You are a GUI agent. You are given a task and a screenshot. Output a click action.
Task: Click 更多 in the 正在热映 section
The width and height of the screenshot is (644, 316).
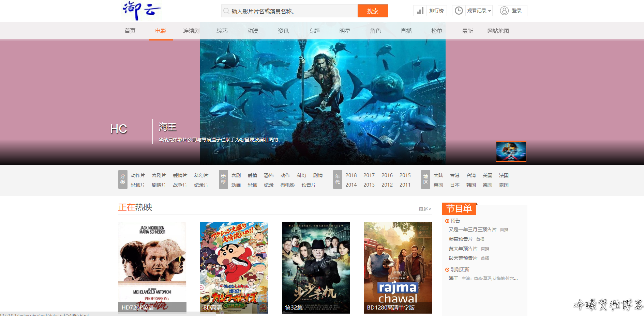(x=425, y=209)
